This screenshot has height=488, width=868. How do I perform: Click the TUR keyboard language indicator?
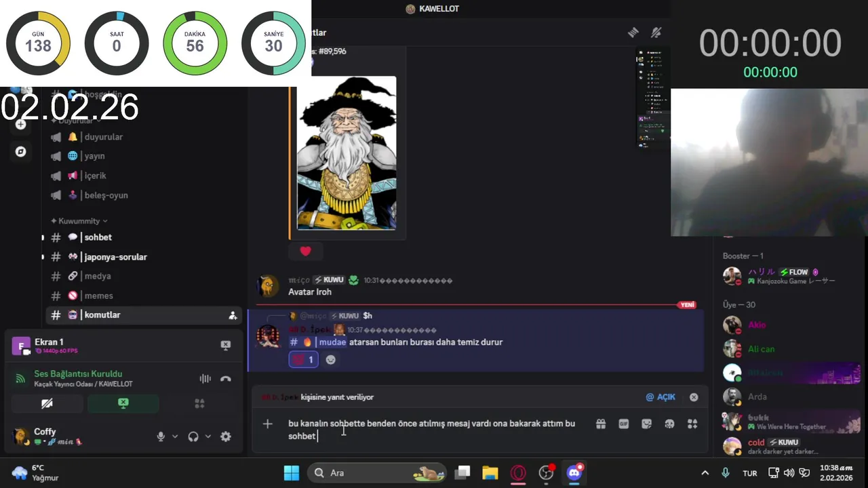749,473
